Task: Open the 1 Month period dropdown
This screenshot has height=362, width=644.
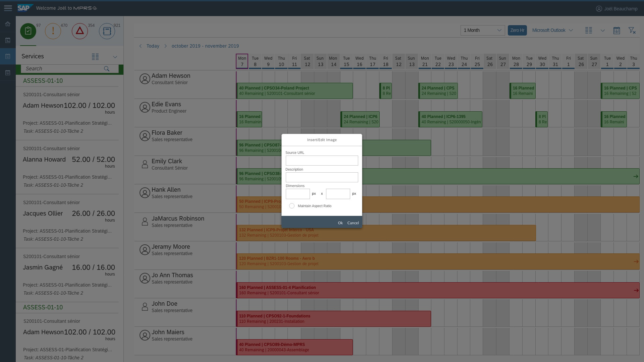Action: click(483, 31)
